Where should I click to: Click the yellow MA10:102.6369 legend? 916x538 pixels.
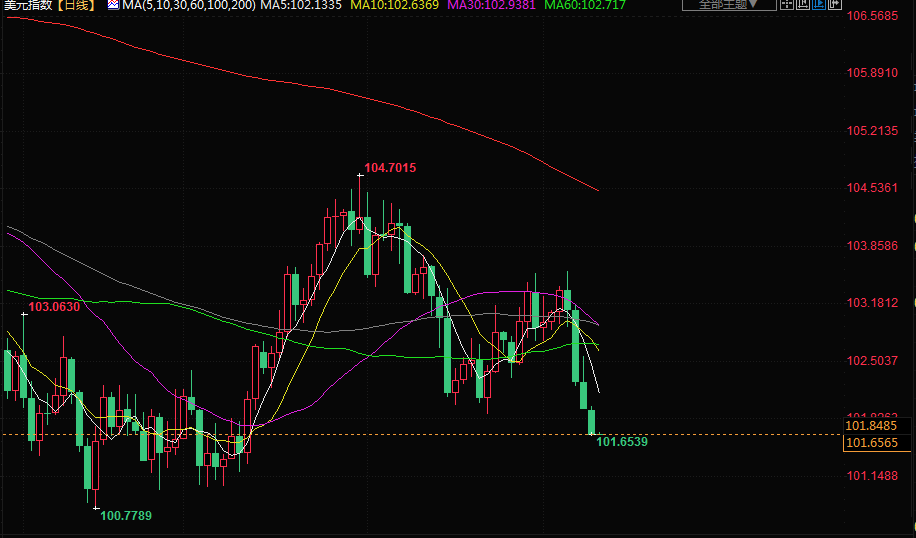coord(393,5)
